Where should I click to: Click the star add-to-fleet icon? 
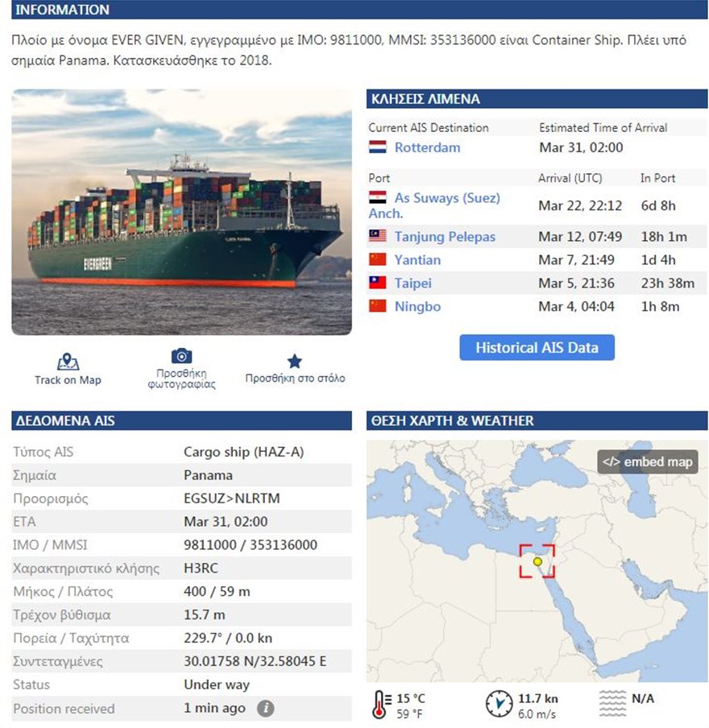tap(295, 361)
